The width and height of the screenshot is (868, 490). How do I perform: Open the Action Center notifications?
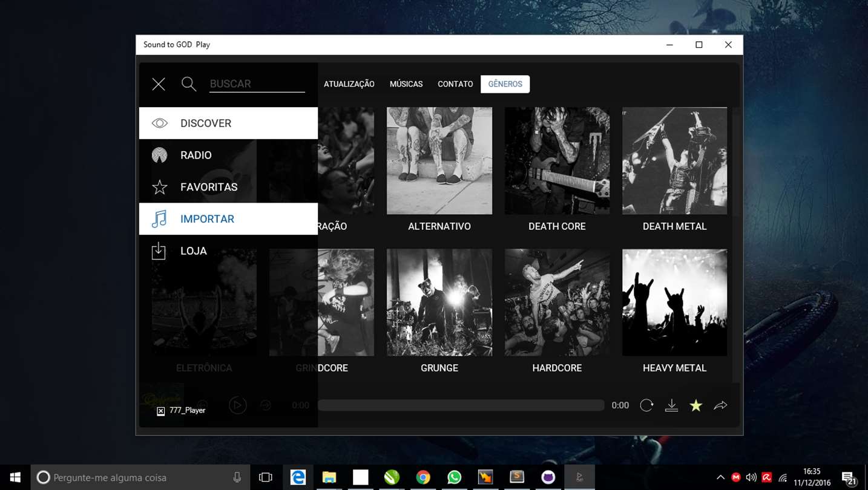point(849,477)
